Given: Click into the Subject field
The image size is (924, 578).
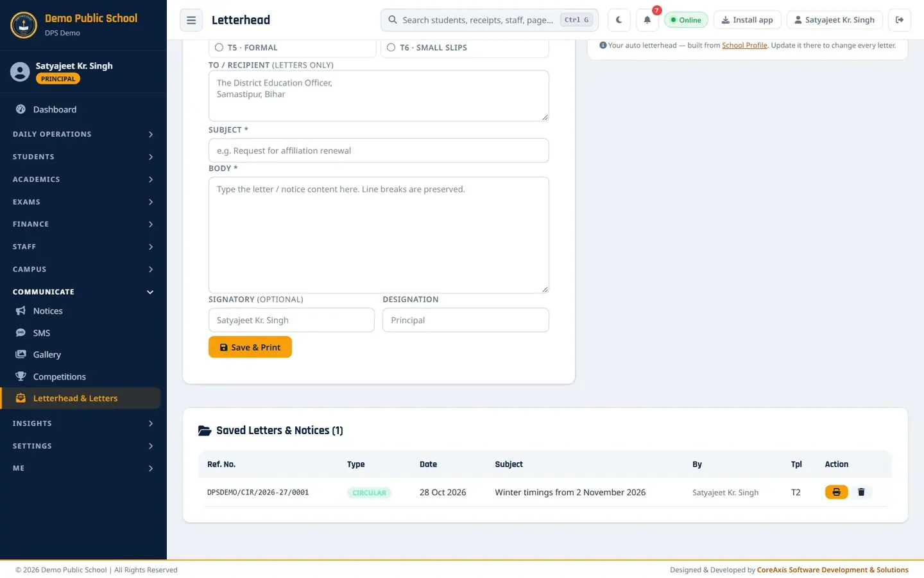Looking at the screenshot, I should (379, 150).
